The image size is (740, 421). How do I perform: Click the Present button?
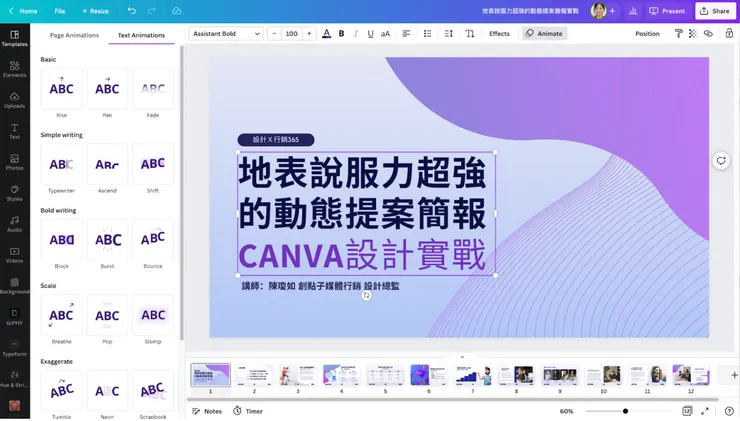[667, 11]
